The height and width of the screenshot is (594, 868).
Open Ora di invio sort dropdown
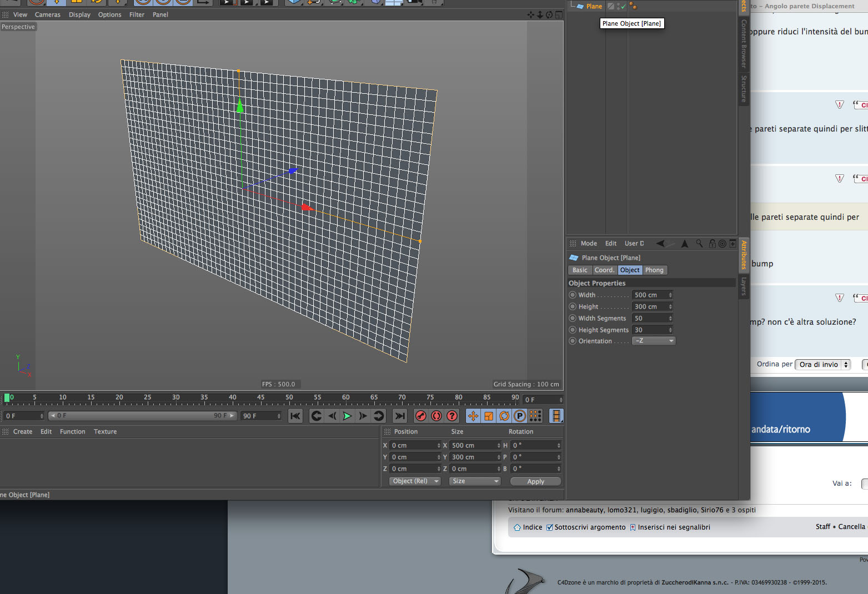[823, 365]
